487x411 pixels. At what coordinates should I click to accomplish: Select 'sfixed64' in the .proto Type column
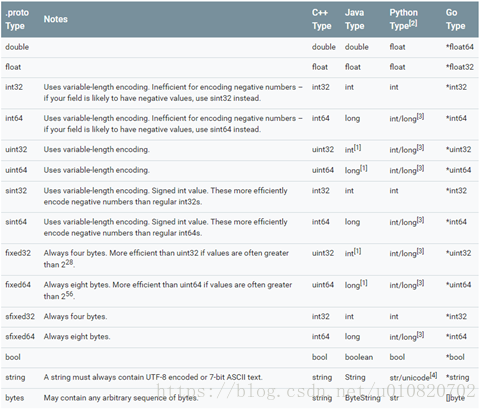[x=20, y=336]
